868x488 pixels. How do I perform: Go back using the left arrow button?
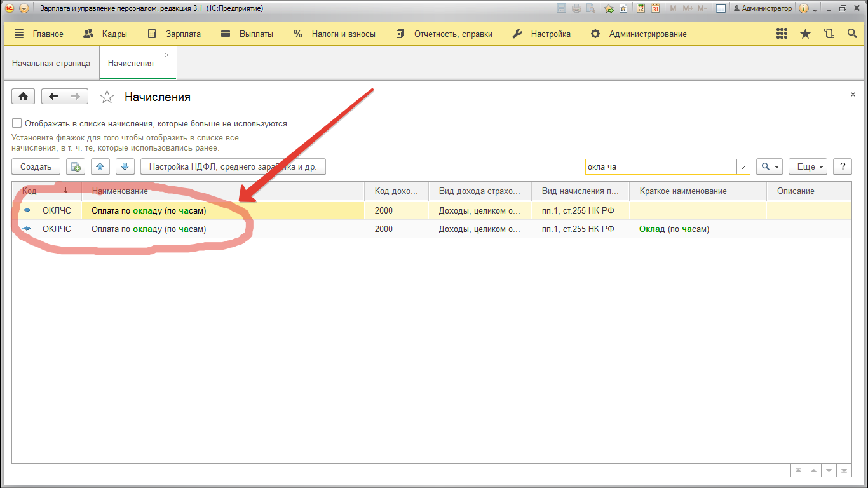[x=53, y=97]
